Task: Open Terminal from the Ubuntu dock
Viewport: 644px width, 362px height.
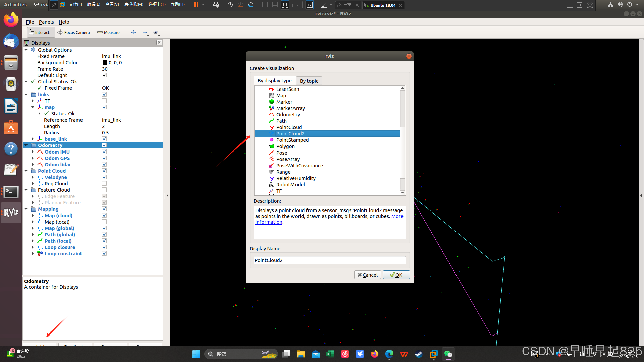Action: point(11,192)
